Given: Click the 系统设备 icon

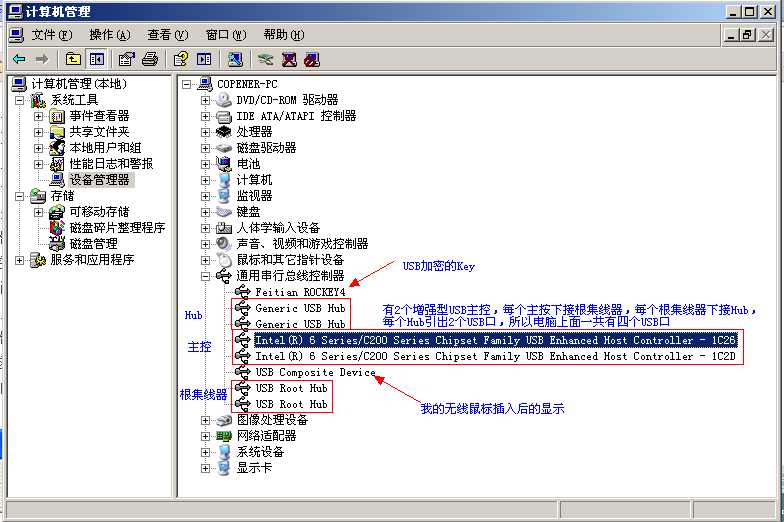Looking at the screenshot, I should tap(224, 452).
